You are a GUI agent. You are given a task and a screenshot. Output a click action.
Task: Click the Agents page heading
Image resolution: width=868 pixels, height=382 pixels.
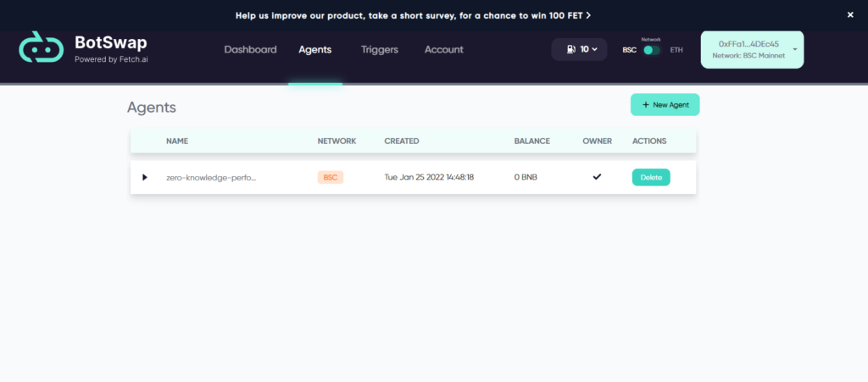click(152, 108)
